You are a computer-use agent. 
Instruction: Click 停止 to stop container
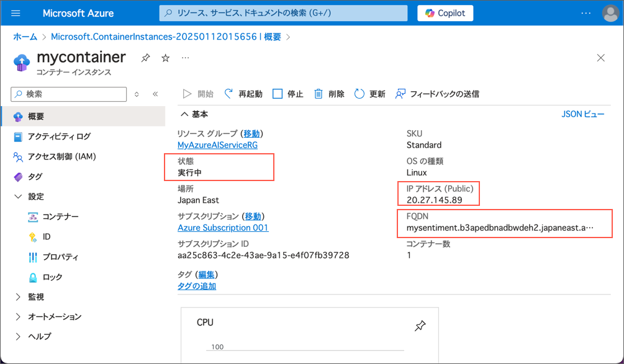(x=287, y=94)
